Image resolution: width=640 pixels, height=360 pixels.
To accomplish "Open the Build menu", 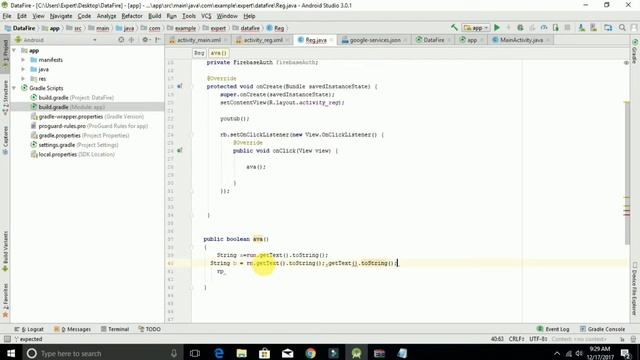I will tap(154, 16).
